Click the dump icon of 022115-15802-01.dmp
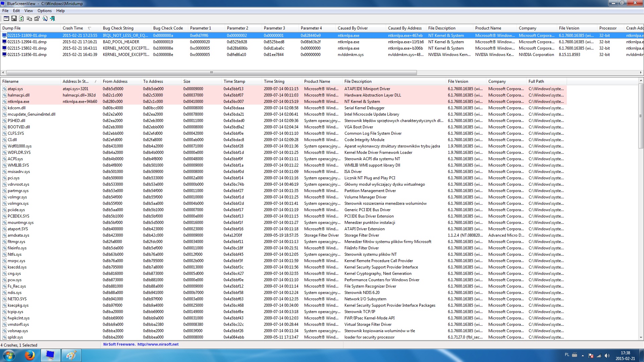Image resolution: width=644 pixels, height=362 pixels. [x=4, y=48]
